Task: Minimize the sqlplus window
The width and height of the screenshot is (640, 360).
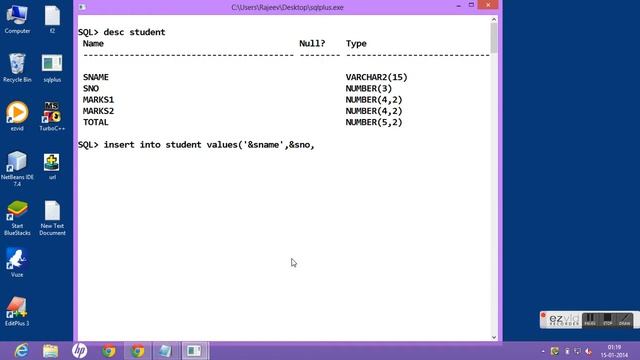Action: [458, 5]
